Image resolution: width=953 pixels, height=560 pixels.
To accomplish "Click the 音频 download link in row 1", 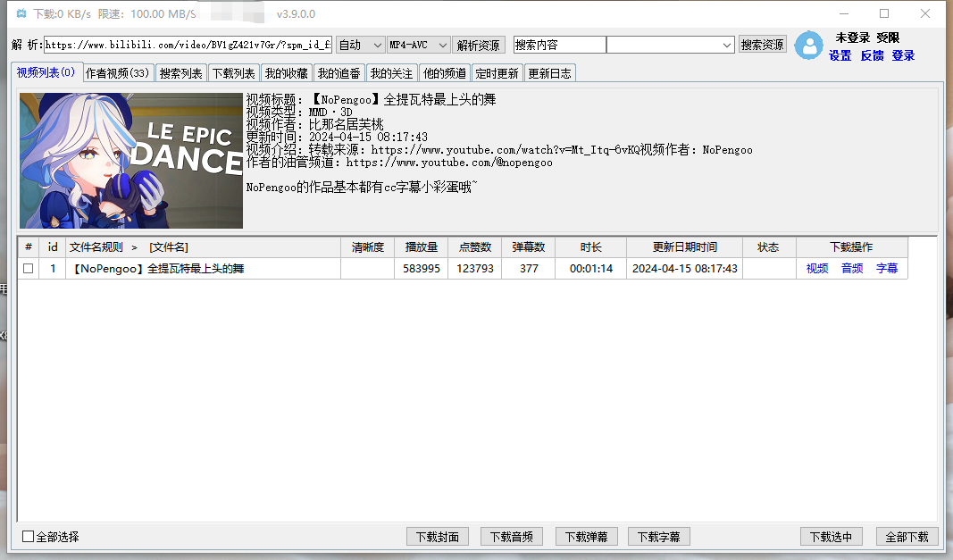I will (x=852, y=268).
